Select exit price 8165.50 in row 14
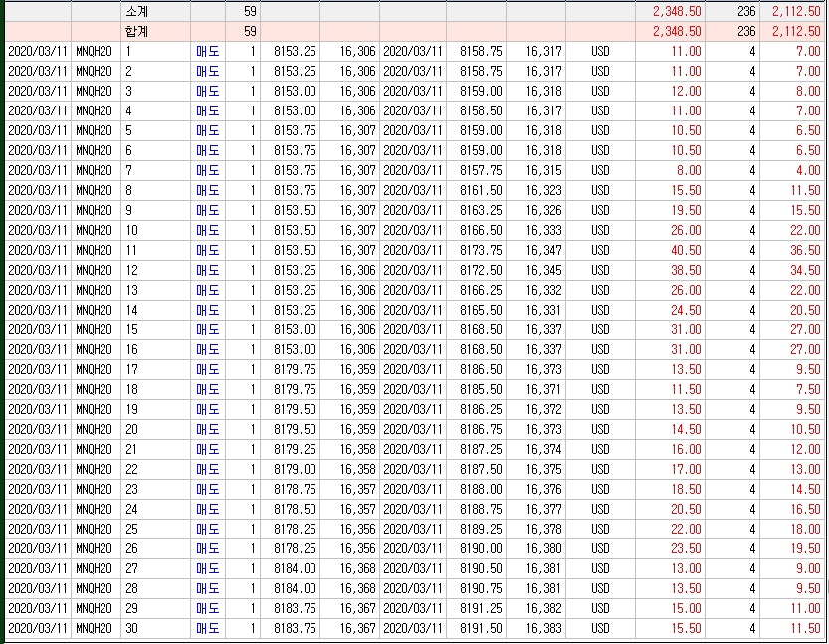The height and width of the screenshot is (644, 829). (x=481, y=310)
